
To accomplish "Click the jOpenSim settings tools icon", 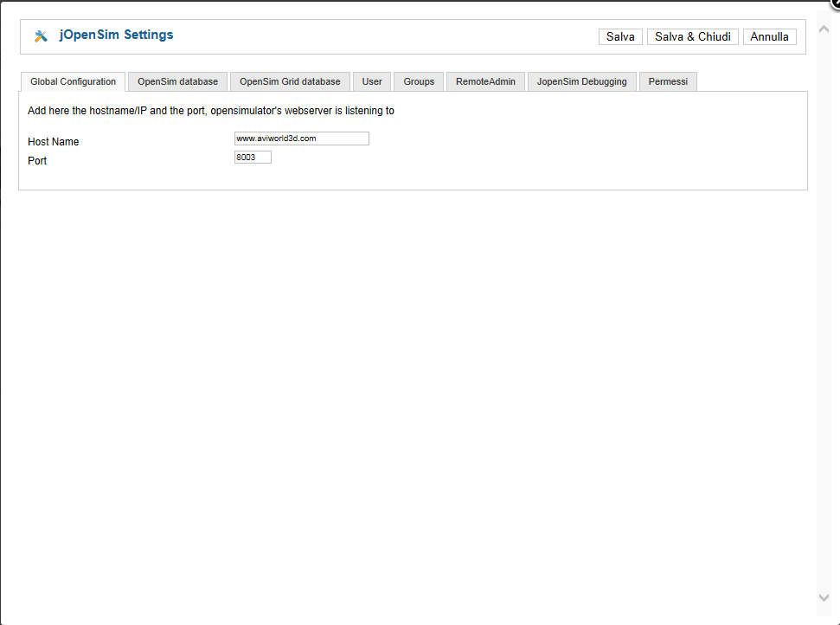I will click(x=41, y=35).
